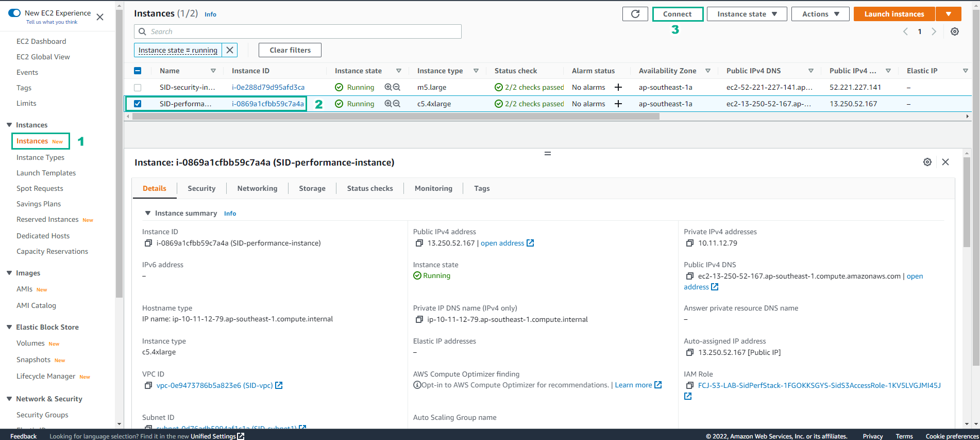Open Cookie preferences in footer
The width and height of the screenshot is (980, 440).
pyautogui.click(x=952, y=436)
